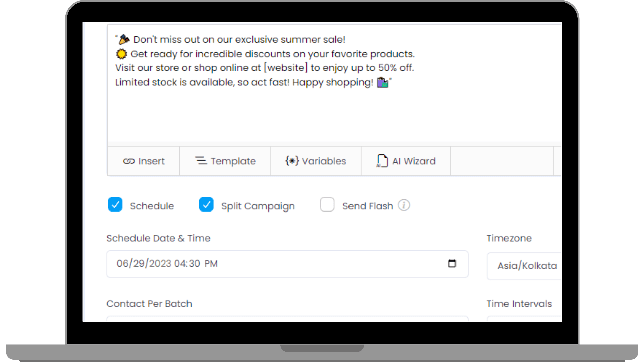Viewport: 644px width, 362px height.
Task: Click inside the message compose area
Action: coord(302,114)
